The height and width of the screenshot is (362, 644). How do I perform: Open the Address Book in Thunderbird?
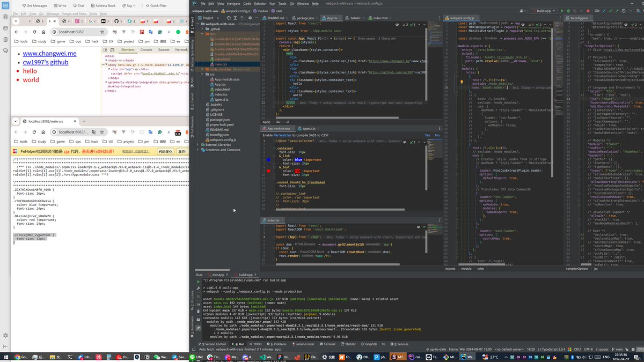(x=103, y=5)
